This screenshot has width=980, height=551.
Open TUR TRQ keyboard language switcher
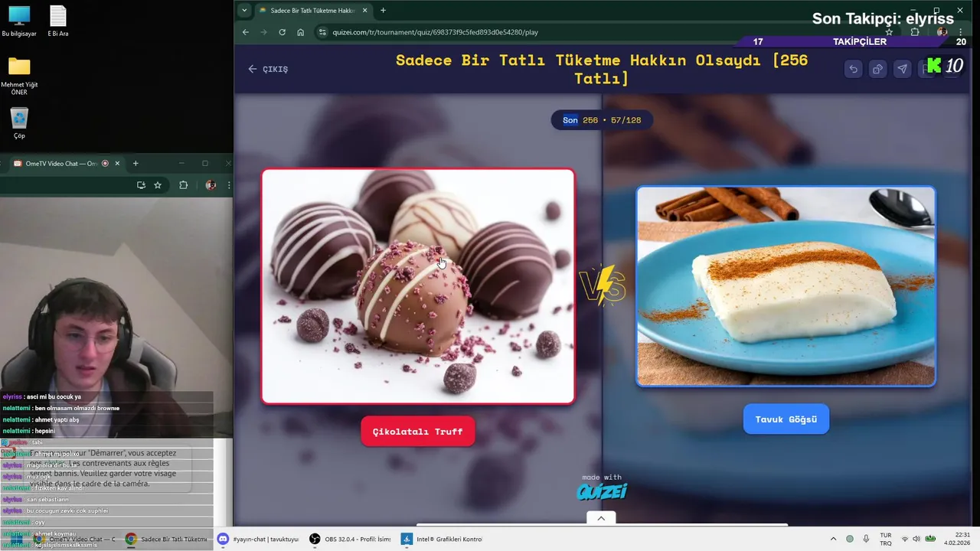(886, 539)
